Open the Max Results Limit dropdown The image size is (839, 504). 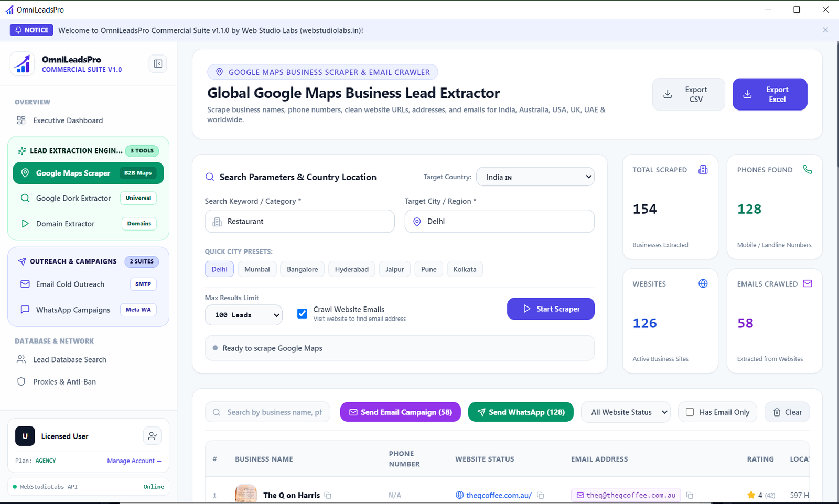pos(244,315)
